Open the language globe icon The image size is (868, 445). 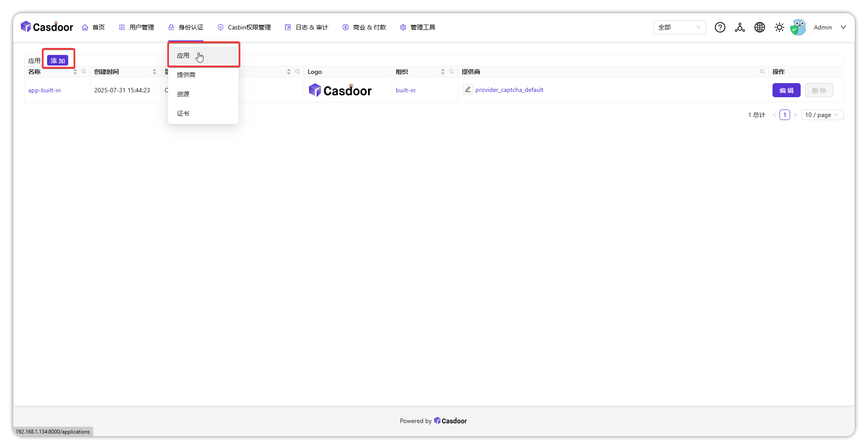pos(760,27)
